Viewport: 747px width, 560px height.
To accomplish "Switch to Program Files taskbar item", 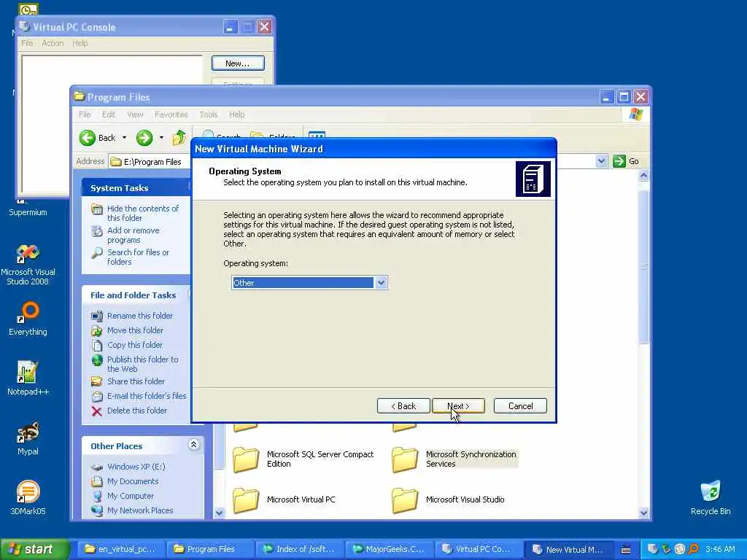I will (x=210, y=549).
